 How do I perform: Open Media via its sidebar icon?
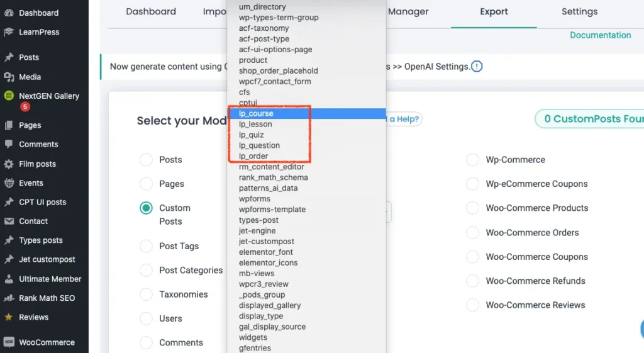pos(9,77)
